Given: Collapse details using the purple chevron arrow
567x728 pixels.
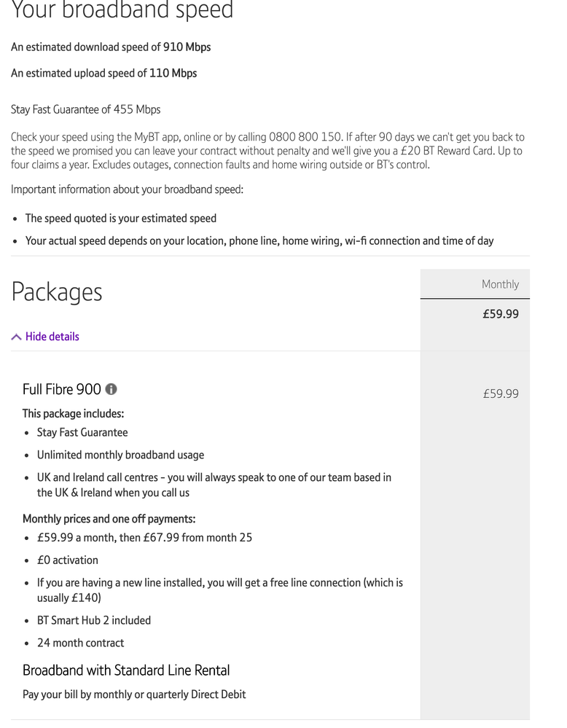Looking at the screenshot, I should tap(16, 337).
